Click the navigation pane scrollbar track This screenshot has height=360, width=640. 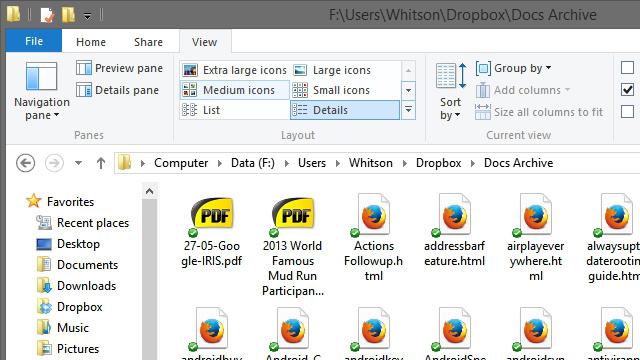[149, 280]
